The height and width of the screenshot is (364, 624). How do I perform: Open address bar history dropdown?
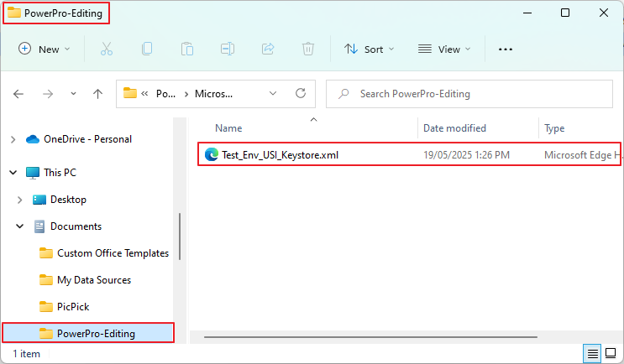273,94
